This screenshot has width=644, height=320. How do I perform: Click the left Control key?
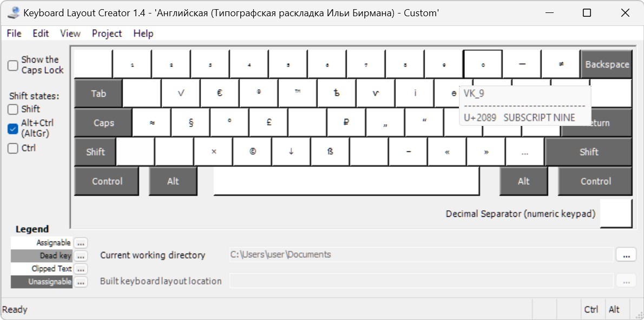(x=107, y=181)
